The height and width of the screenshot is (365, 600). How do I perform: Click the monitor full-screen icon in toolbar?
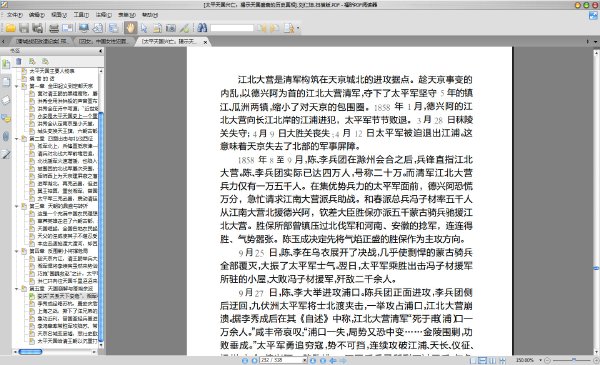point(83,28)
